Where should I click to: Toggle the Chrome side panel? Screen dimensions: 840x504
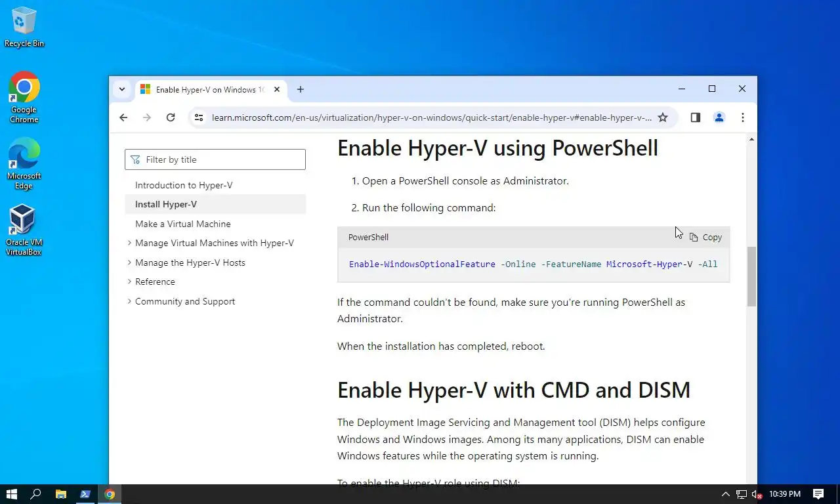point(696,117)
